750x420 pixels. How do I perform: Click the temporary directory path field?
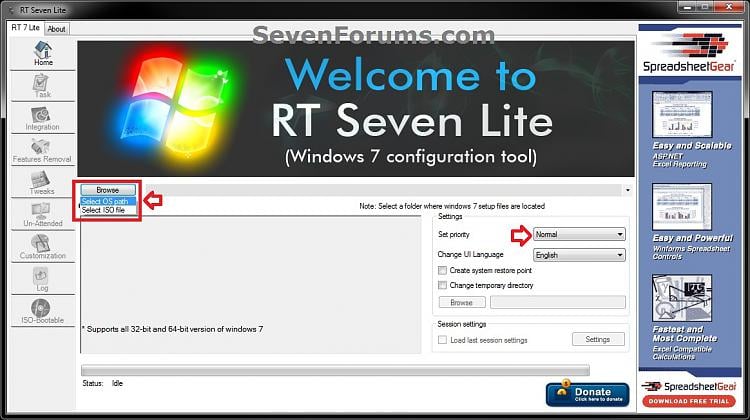(558, 302)
